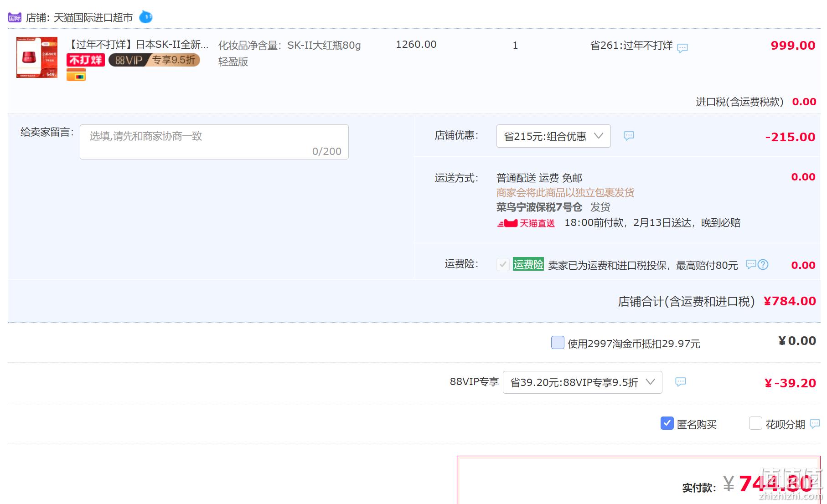Click the 88VIP discount amount ¥-39.20
Screen dimensions: 827x504
click(x=790, y=383)
